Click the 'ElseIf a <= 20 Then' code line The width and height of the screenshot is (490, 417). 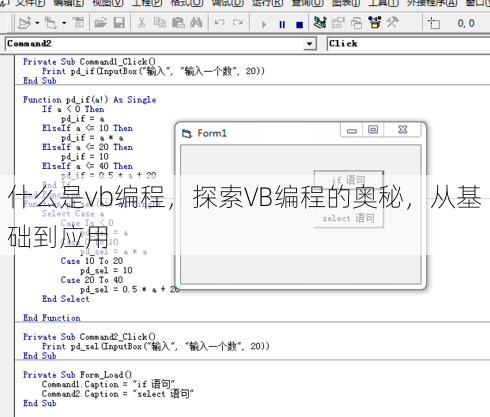(x=87, y=147)
